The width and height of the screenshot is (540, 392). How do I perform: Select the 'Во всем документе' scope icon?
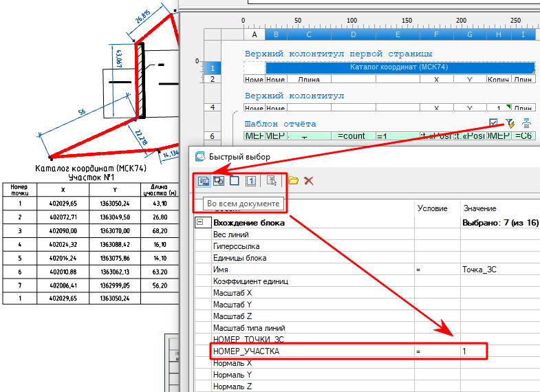[x=203, y=181]
